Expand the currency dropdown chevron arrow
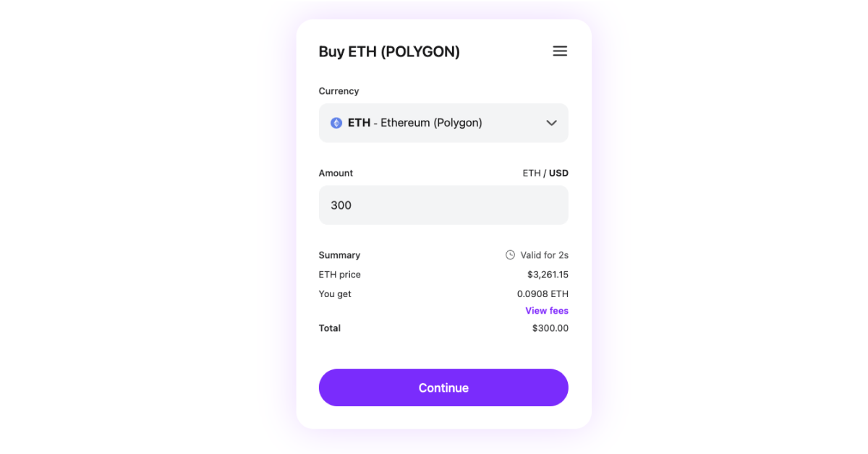The image size is (868, 454). tap(551, 123)
